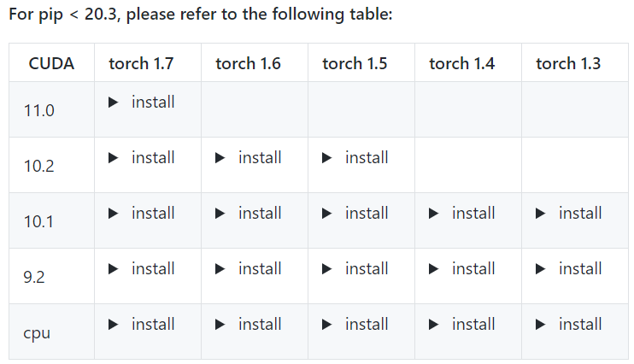Image resolution: width=634 pixels, height=364 pixels.
Task: Click the torch 1.7 column header
Action: (x=141, y=63)
